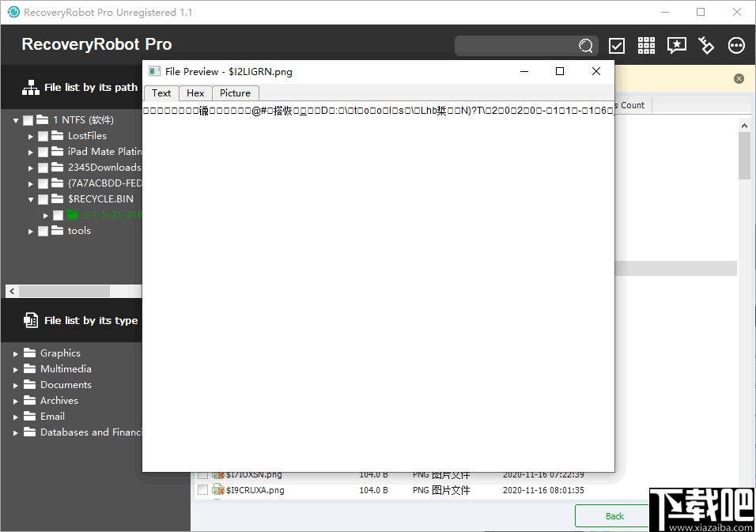Click the $I9CRUXA.png file icon

(x=218, y=489)
